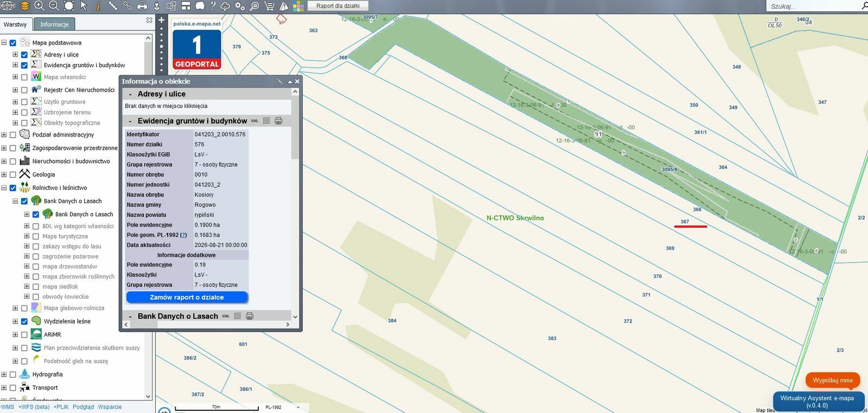Image resolution: width=868 pixels, height=413 pixels.
Task: Select the Mapa glebowo-rolnicza layer label
Action: [74, 308]
